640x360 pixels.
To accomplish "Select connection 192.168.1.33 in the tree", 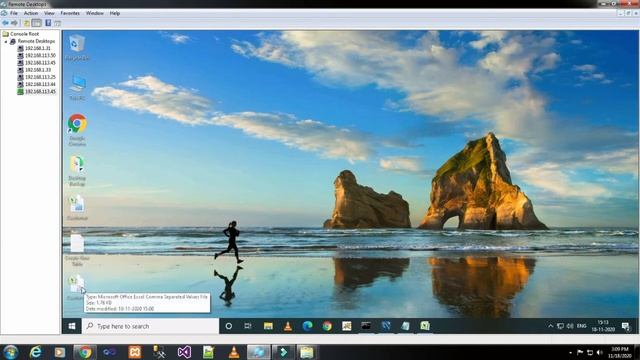I will 38,70.
